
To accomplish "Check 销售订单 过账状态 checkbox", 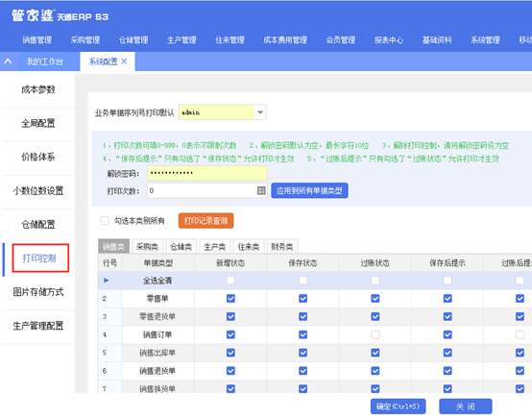I will (375, 334).
